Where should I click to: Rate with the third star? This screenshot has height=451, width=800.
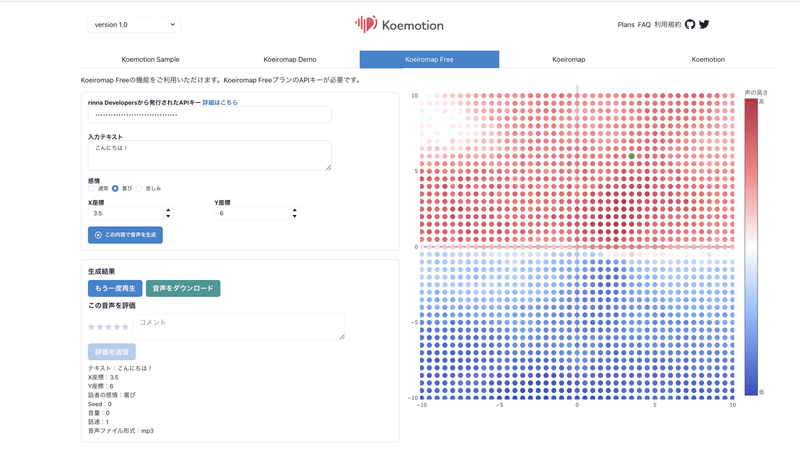tap(108, 327)
